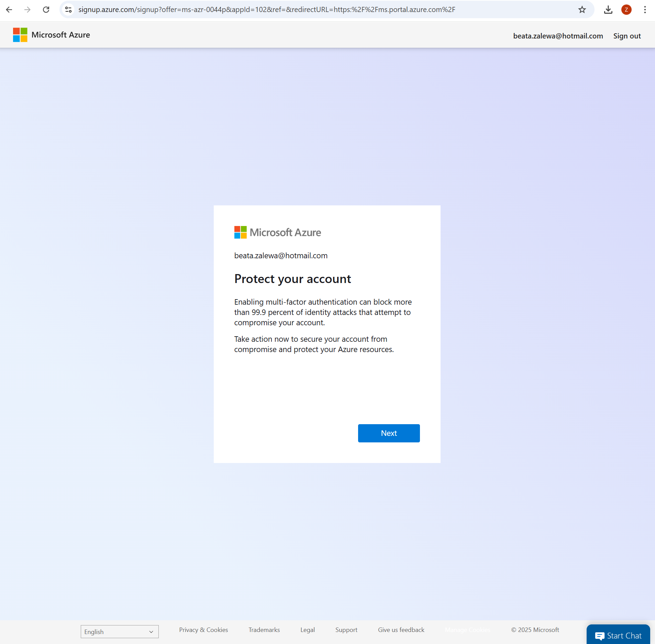Go back with the browser back arrow
The height and width of the screenshot is (644, 655).
point(9,10)
